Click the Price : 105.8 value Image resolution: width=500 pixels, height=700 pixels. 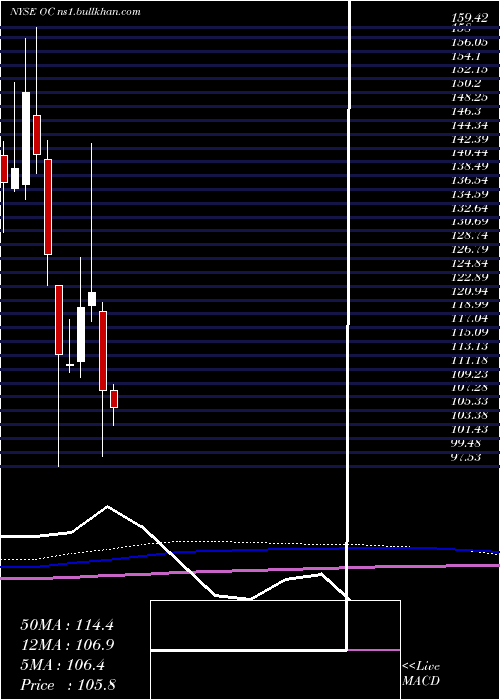click(x=68, y=684)
